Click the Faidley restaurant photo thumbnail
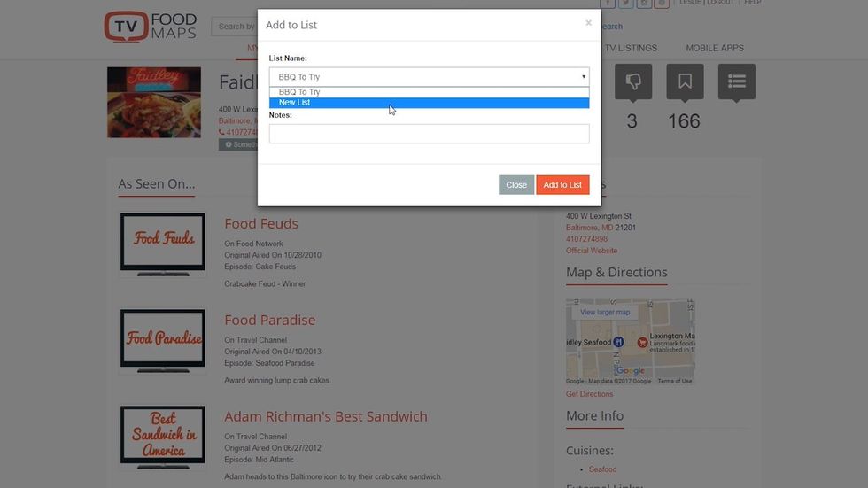Viewport: 868px width, 488px height. pos(154,103)
